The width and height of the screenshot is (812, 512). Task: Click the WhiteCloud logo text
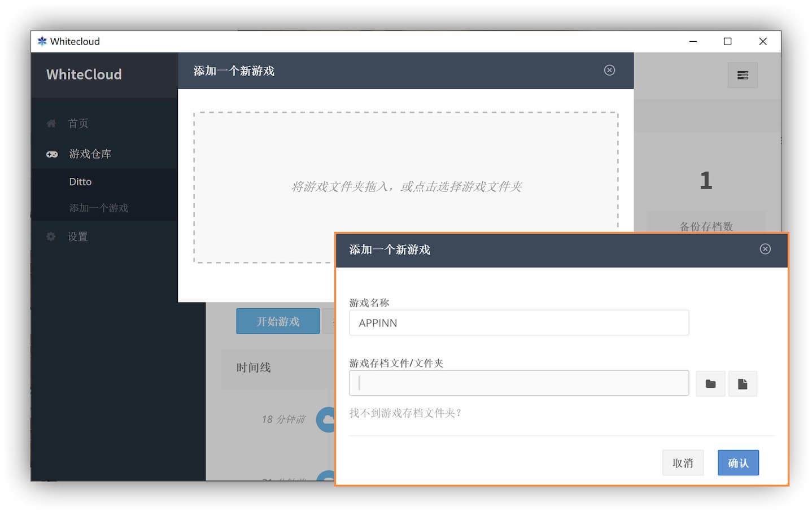(x=84, y=75)
